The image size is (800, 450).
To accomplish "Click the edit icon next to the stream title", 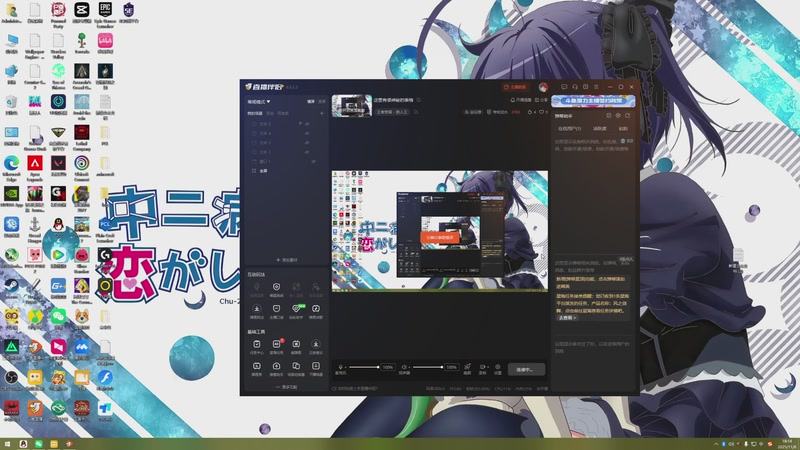I will [x=419, y=100].
